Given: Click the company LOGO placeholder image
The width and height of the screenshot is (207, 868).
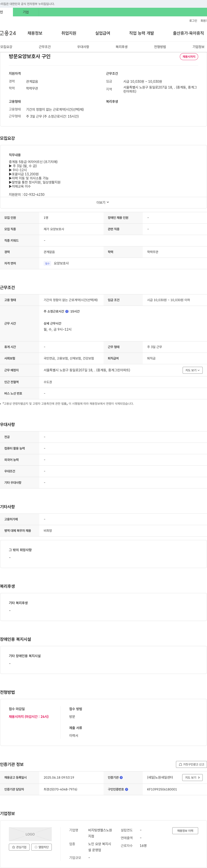Looking at the screenshot, I should (30, 834).
